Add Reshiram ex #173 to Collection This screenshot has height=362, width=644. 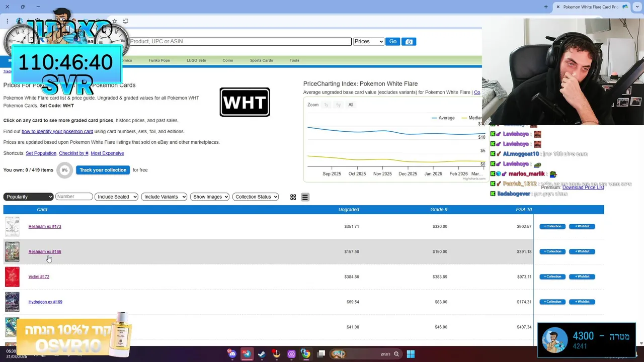point(552,226)
